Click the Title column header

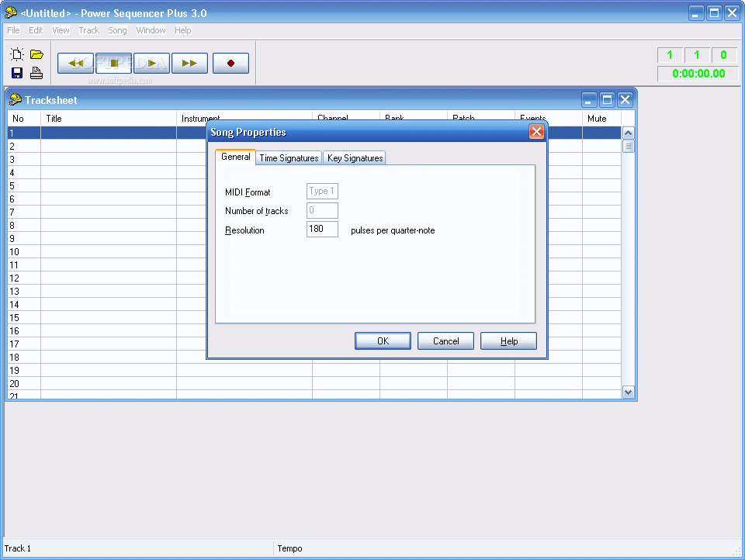pyautogui.click(x=109, y=118)
